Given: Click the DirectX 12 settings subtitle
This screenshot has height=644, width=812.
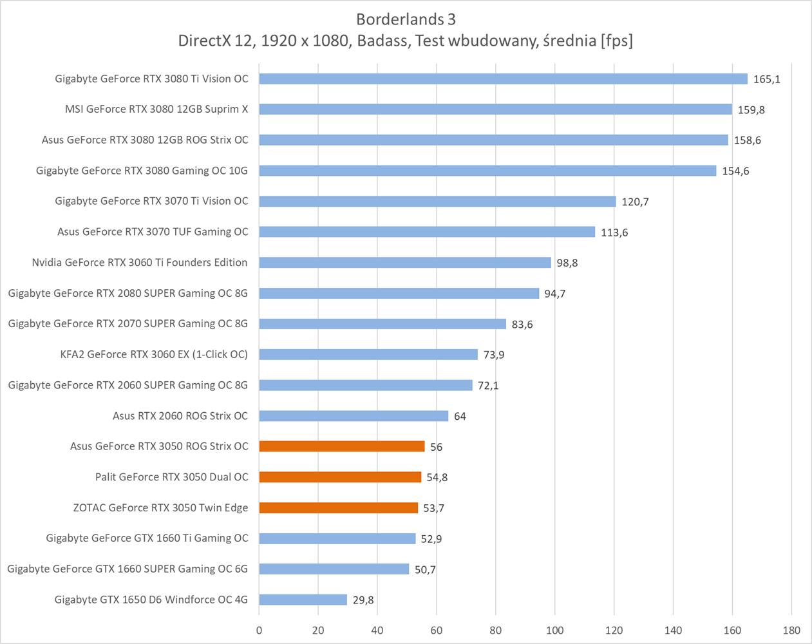Looking at the screenshot, I should point(405,41).
